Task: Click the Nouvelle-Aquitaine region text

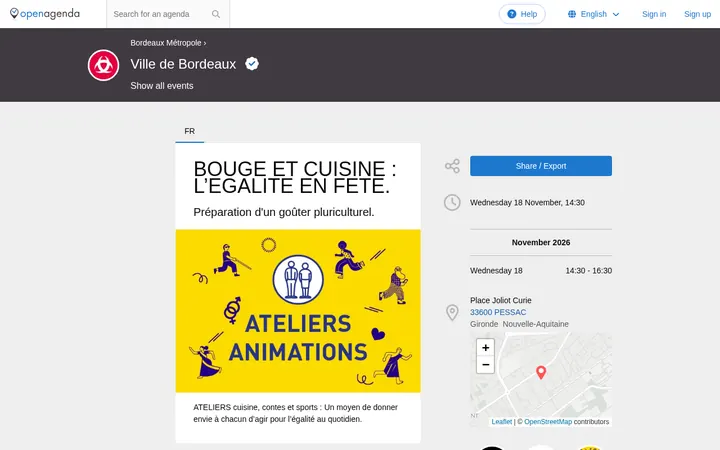Action: (x=535, y=324)
